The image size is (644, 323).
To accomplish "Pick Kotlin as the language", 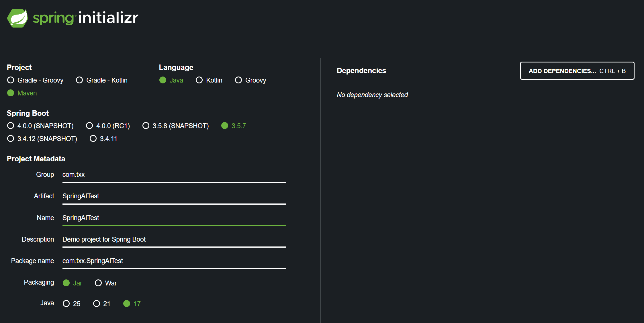I will (x=199, y=80).
